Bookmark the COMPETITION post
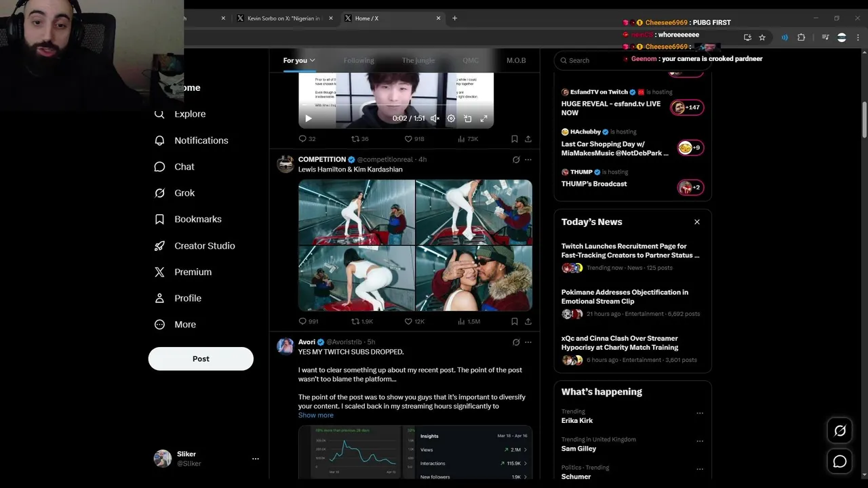The image size is (868, 488). coord(514,321)
